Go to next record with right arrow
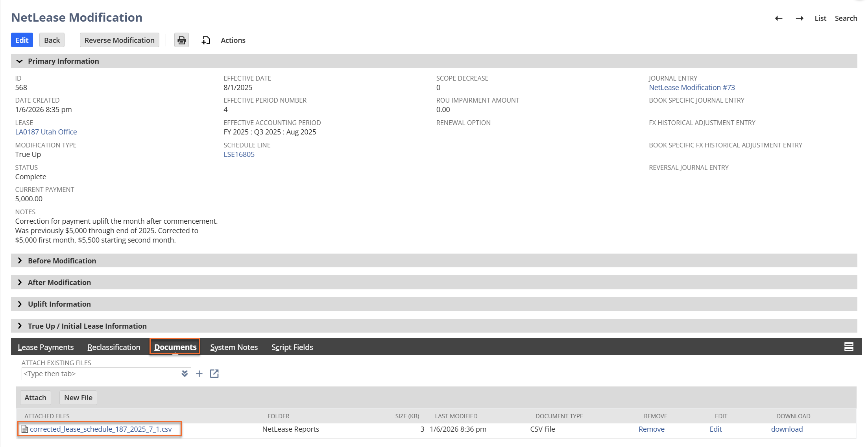The height and width of the screenshot is (447, 868). click(x=799, y=18)
